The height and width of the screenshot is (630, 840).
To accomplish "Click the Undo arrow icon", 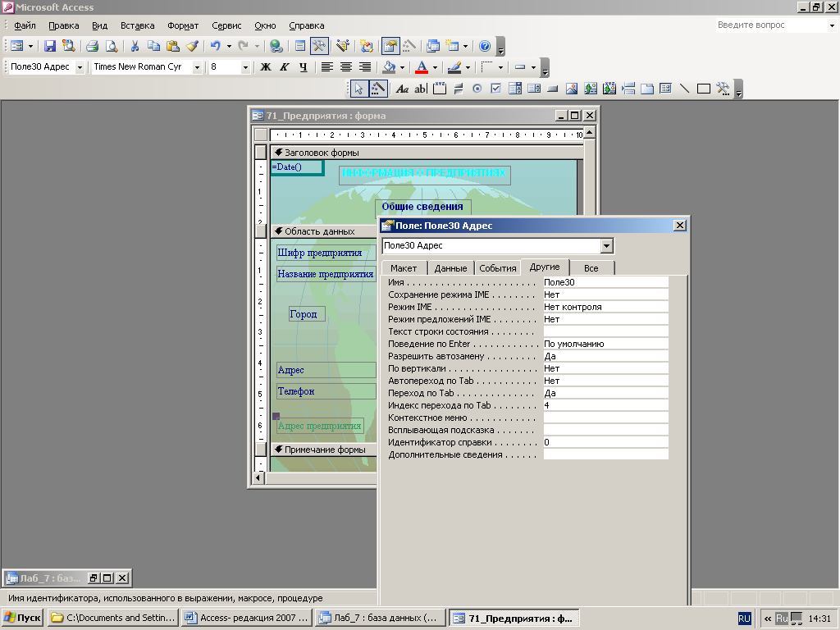I will point(216,46).
